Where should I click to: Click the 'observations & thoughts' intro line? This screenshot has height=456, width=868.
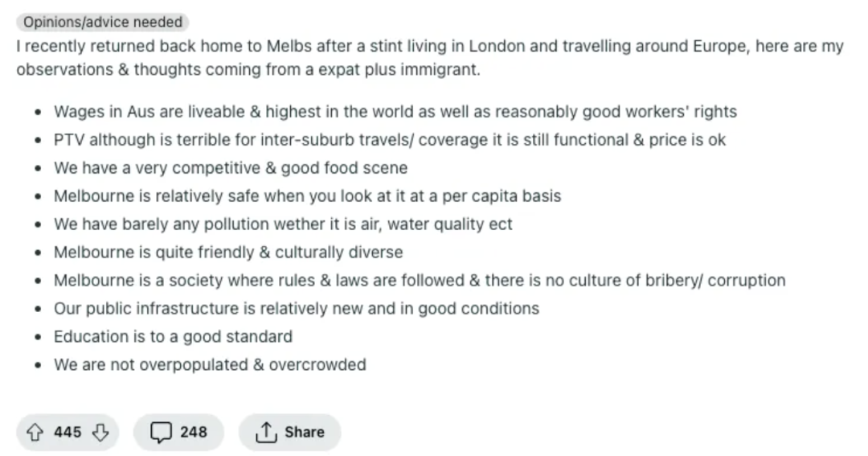pos(248,70)
